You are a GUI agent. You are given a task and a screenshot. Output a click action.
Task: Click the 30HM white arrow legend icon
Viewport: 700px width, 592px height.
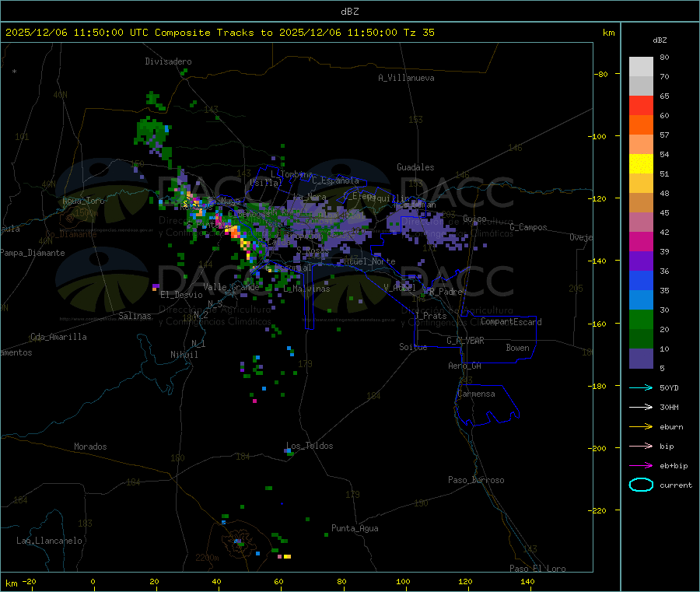click(x=641, y=407)
